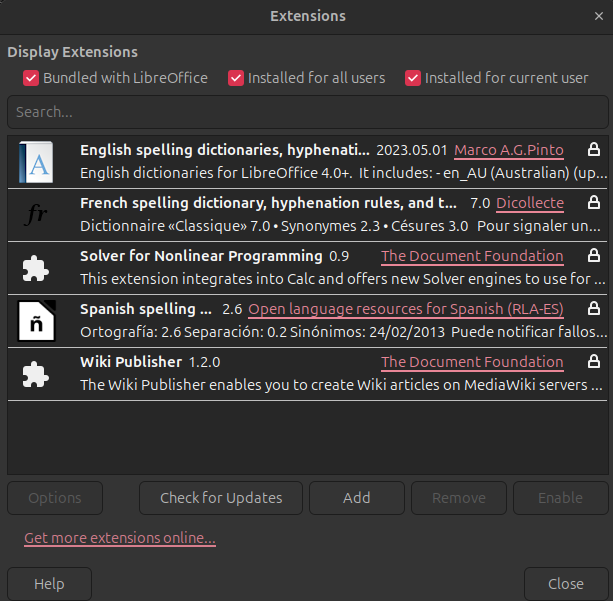Image resolution: width=613 pixels, height=601 pixels.
Task: Click the English dictionaries book icon
Action: (38, 162)
